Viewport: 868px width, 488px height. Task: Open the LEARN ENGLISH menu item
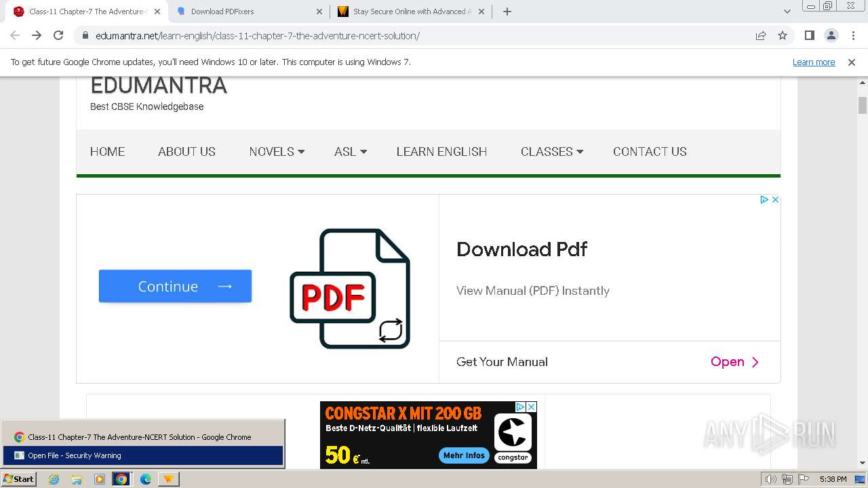coord(441,152)
